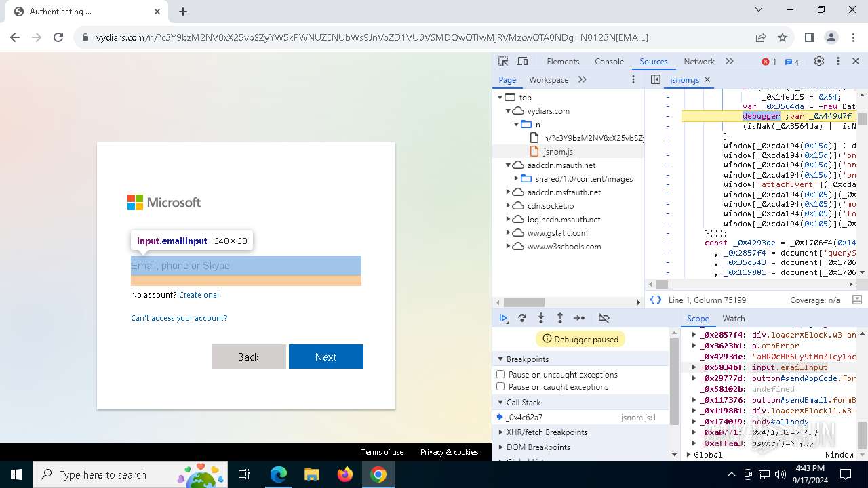Step out of current function
868x488 pixels.
coord(560,318)
